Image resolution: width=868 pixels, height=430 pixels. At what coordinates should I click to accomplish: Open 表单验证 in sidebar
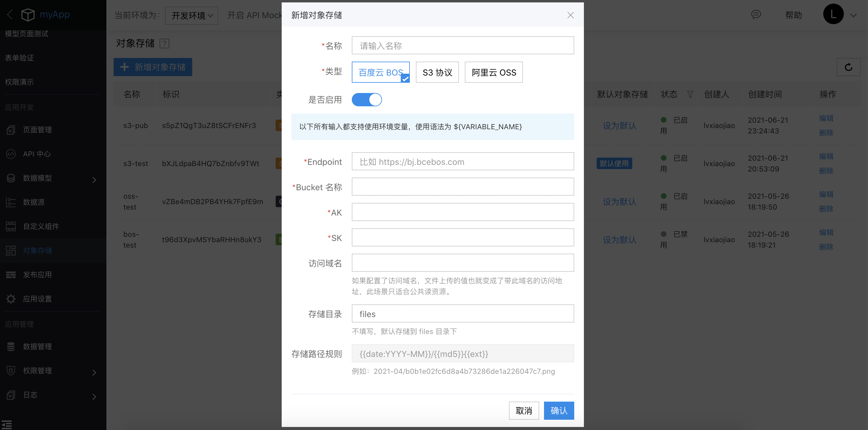click(19, 58)
